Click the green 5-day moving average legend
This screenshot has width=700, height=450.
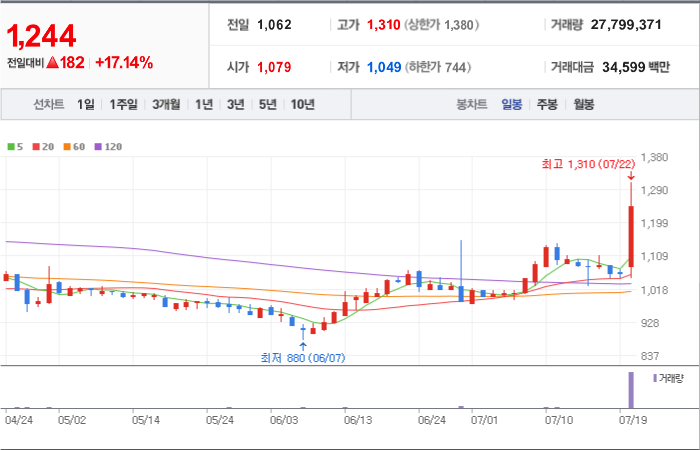click(x=16, y=146)
